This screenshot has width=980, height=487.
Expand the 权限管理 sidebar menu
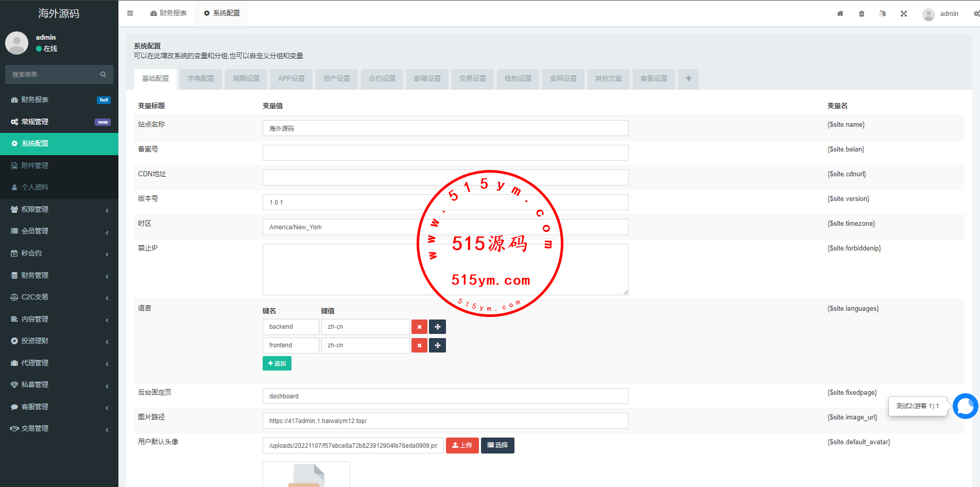click(x=59, y=210)
